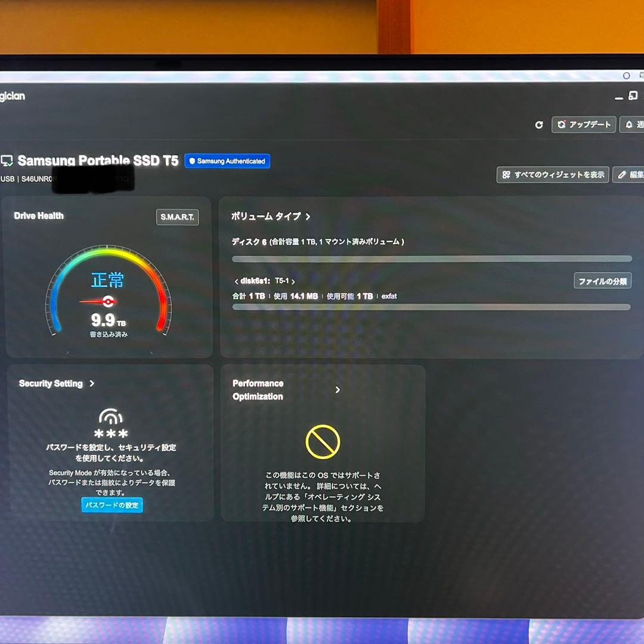
Task: Click the 編集 edit pencil button
Action: tap(628, 175)
